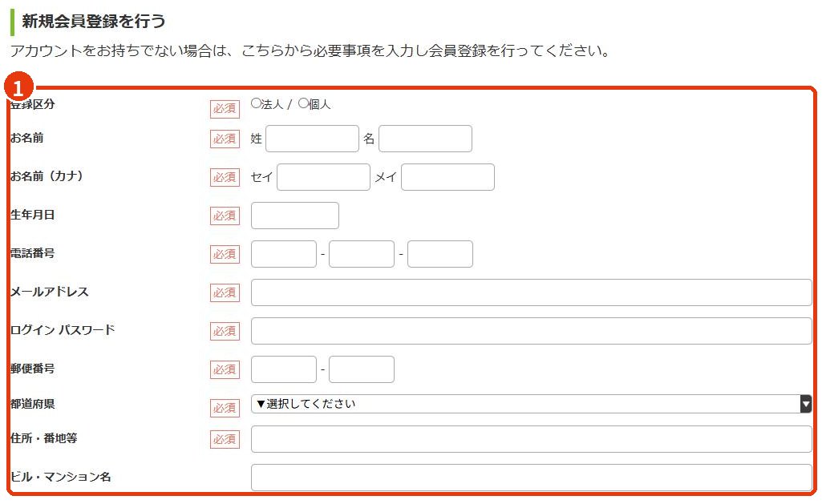Click the first 電話番号 input box
Viewport: 822px width, 504px height.
tap(284, 254)
